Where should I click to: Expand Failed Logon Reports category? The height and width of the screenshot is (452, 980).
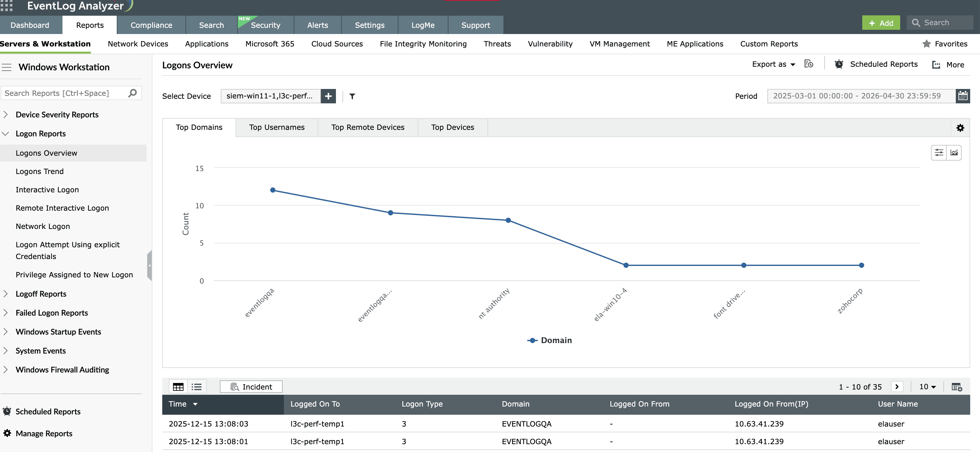pyautogui.click(x=5, y=313)
